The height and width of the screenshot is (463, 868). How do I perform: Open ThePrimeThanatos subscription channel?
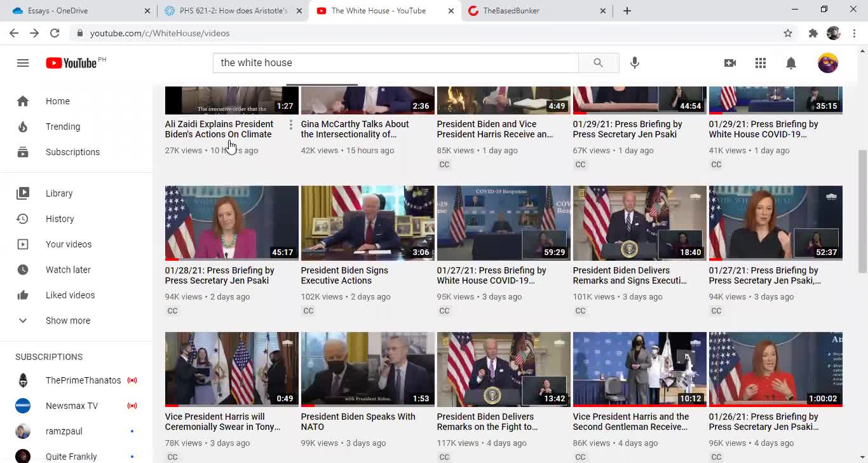click(76, 380)
